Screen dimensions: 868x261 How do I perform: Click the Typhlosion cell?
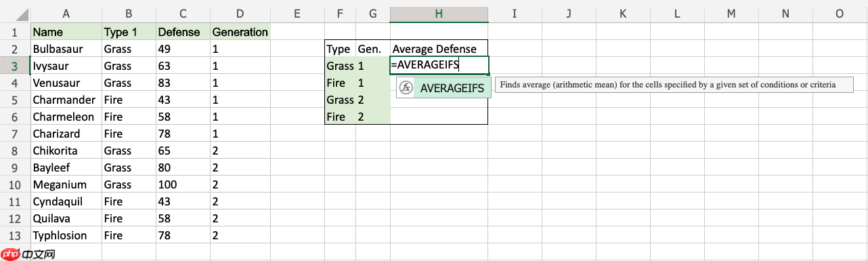tap(66, 235)
